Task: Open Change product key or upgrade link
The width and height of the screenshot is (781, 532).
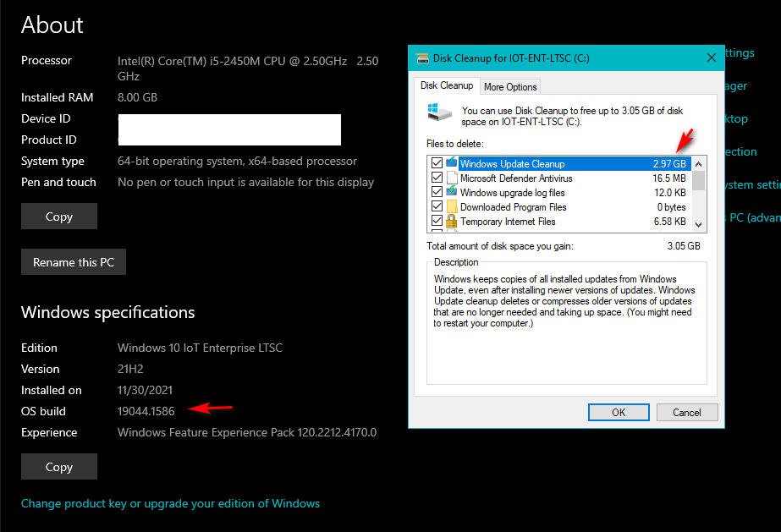Action: click(x=170, y=503)
